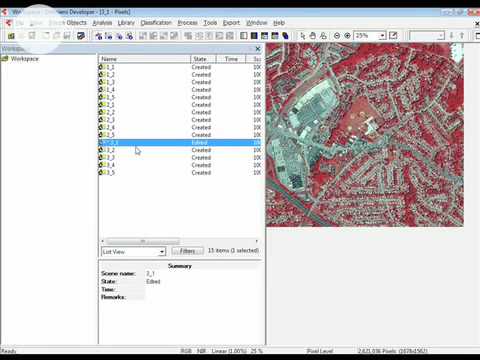Select the Load and Manage Data view preset icon
Viewport: 480px width, 360px height.
click(99, 36)
